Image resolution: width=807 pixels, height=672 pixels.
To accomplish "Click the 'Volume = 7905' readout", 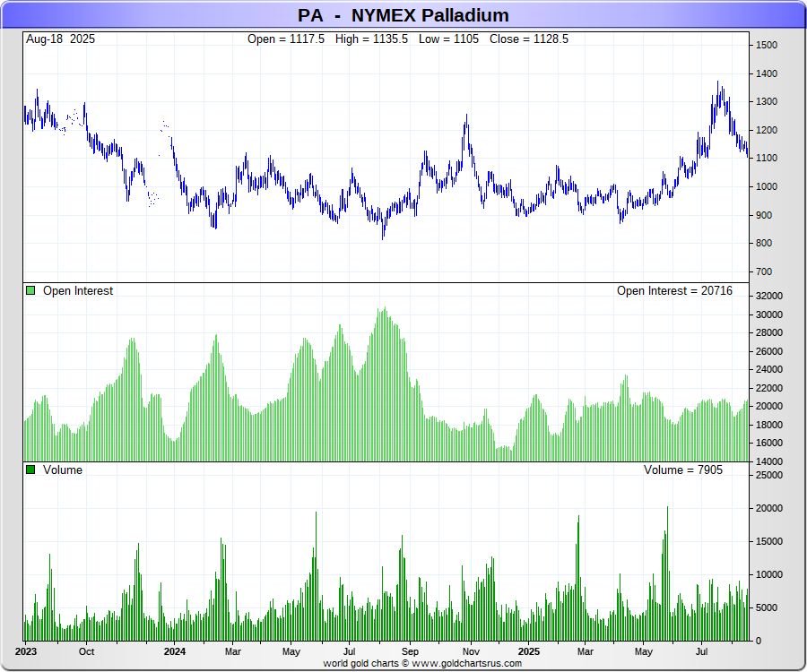I will coord(683,470).
